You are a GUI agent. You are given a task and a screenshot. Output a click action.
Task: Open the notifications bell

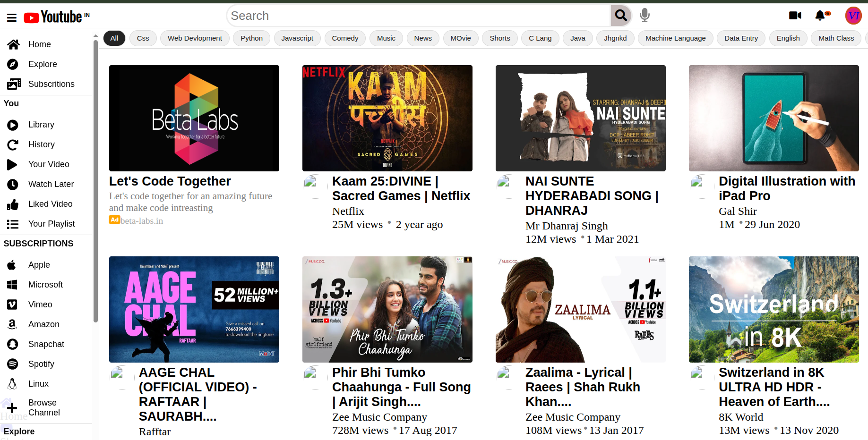(820, 16)
